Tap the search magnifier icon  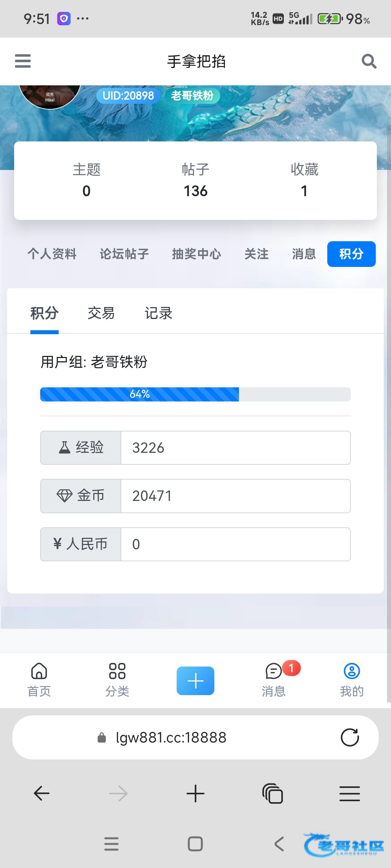point(369,61)
